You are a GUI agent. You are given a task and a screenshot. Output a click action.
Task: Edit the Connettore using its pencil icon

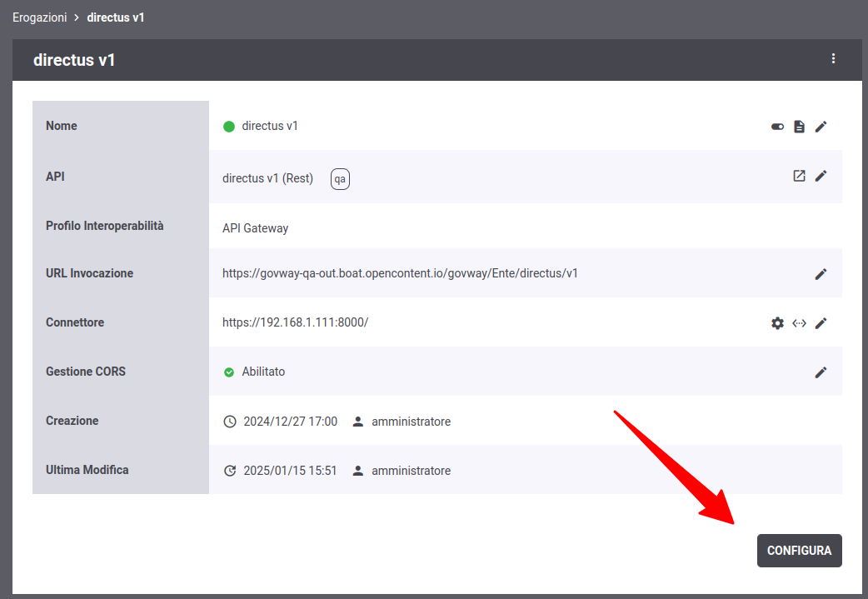point(821,323)
